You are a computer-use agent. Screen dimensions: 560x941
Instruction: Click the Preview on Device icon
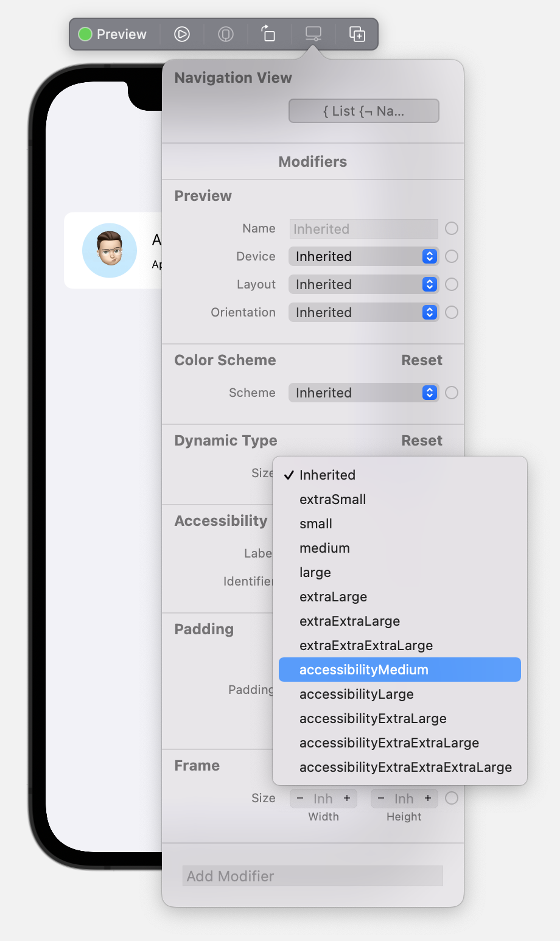226,34
